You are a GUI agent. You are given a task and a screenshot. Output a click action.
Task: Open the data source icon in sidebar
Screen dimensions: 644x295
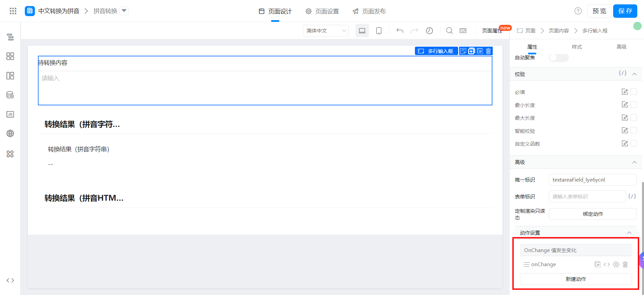[10, 95]
